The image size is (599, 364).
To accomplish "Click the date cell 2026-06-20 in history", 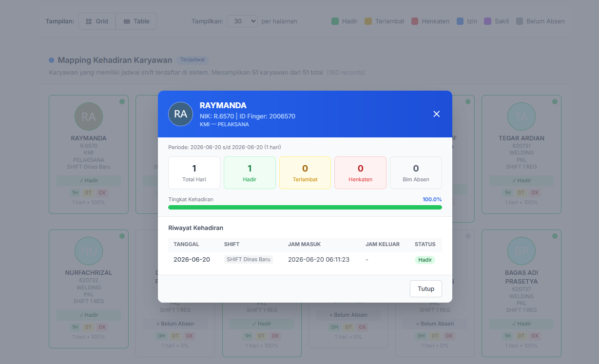I will [x=192, y=260].
